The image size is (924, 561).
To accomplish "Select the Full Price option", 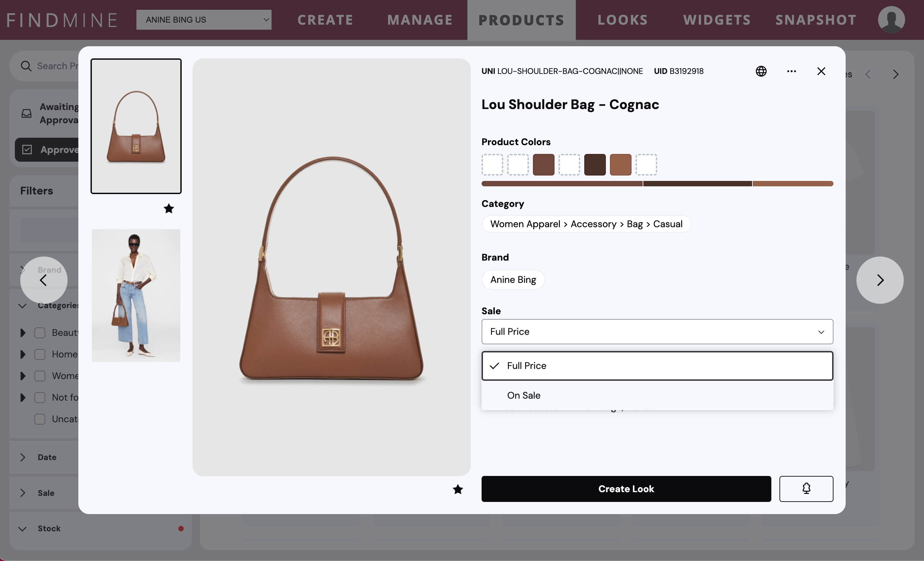I will coord(657,366).
